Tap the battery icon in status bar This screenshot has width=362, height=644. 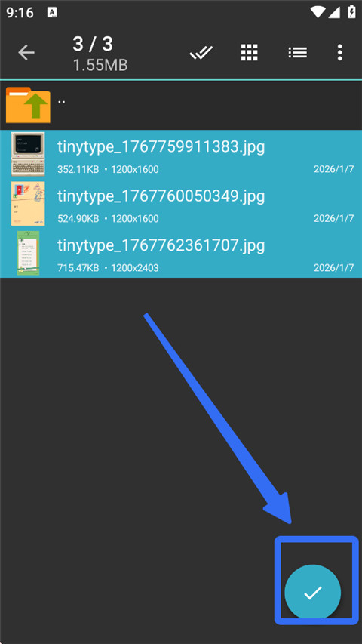[351, 11]
